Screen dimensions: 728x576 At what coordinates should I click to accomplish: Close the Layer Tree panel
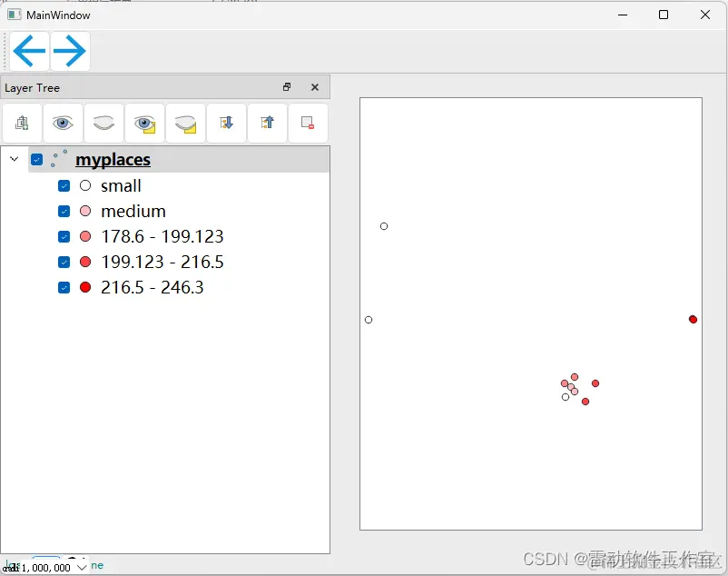(315, 87)
